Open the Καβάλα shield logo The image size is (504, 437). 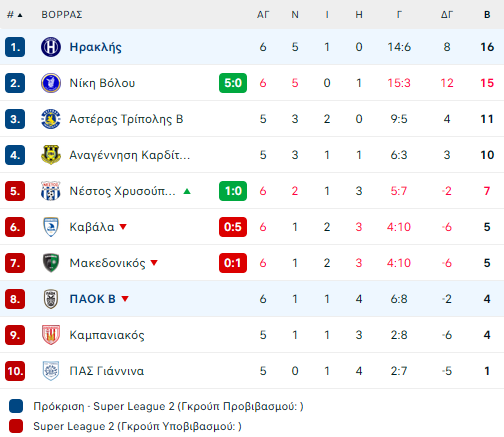(51, 227)
